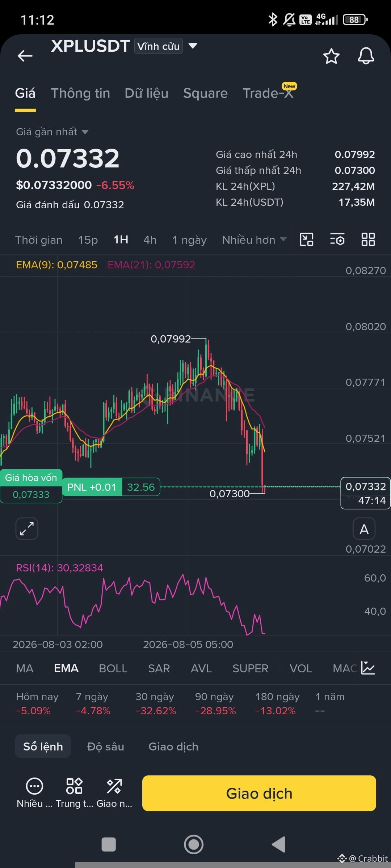The width and height of the screenshot is (391, 868).
Task: Open chart settings icon
Action: pos(337,239)
